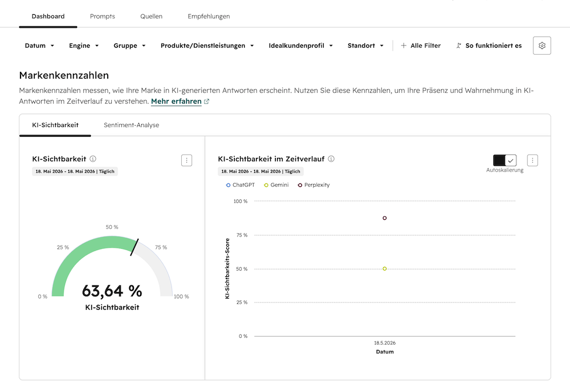Open three-dot menu of KI-Sichtbarkeit gauge card

[x=186, y=160]
